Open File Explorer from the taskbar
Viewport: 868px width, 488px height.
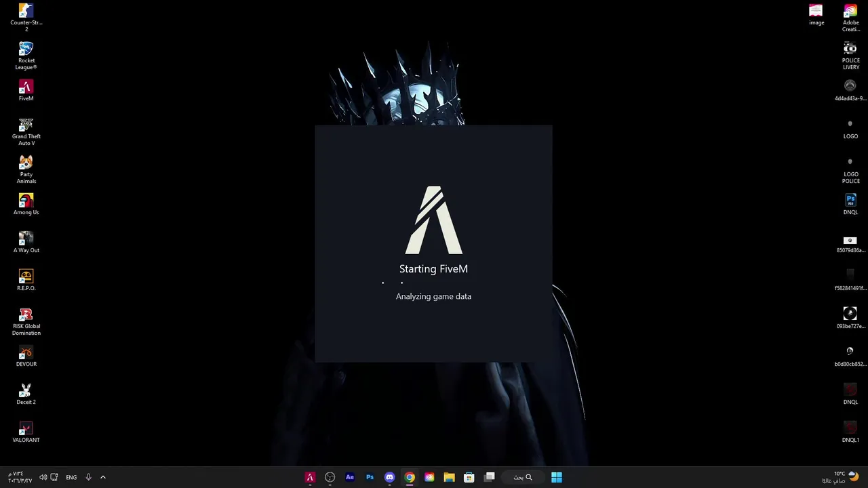(449, 477)
